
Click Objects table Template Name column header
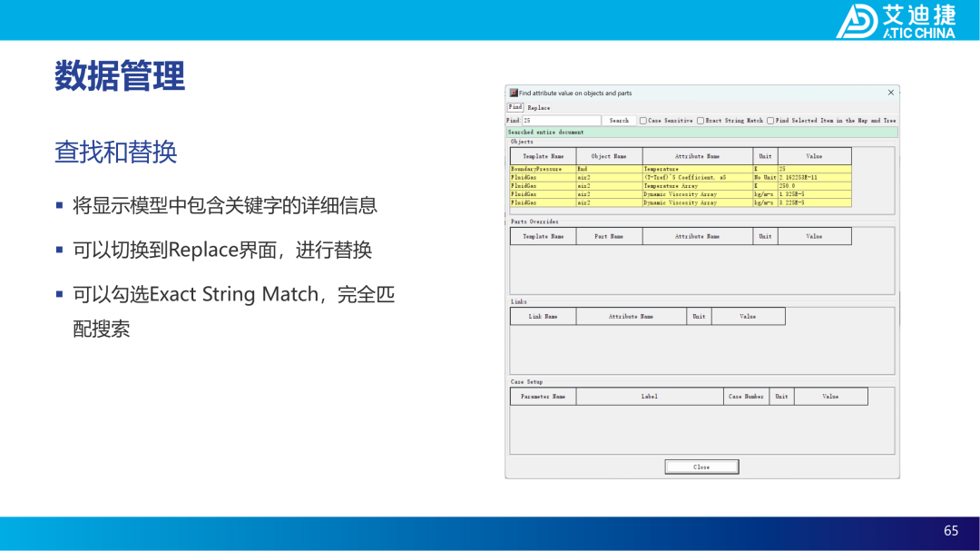pos(544,156)
